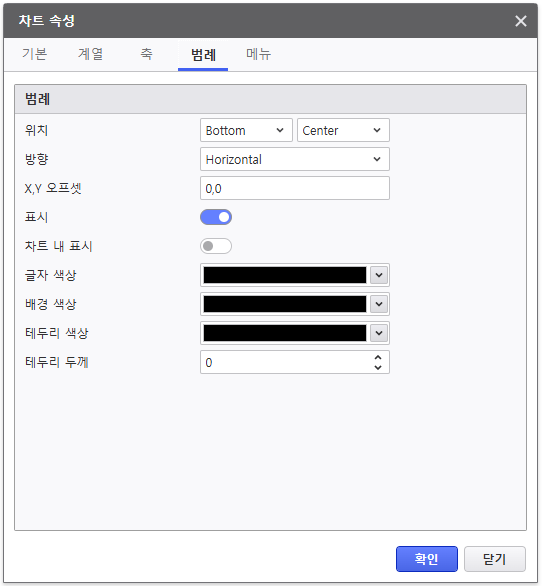Expand the 글자 색상 dropdown arrow
Image resolution: width=542 pixels, height=586 pixels.
[379, 275]
